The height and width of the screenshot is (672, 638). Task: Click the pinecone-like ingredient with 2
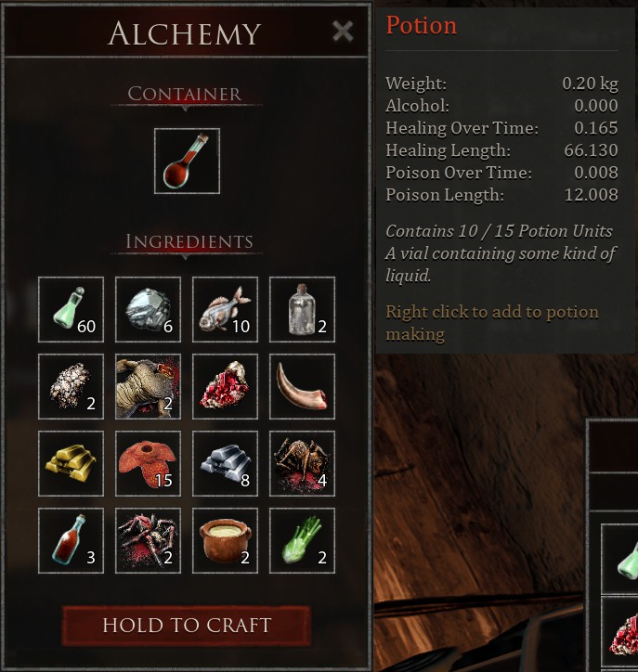[72, 386]
